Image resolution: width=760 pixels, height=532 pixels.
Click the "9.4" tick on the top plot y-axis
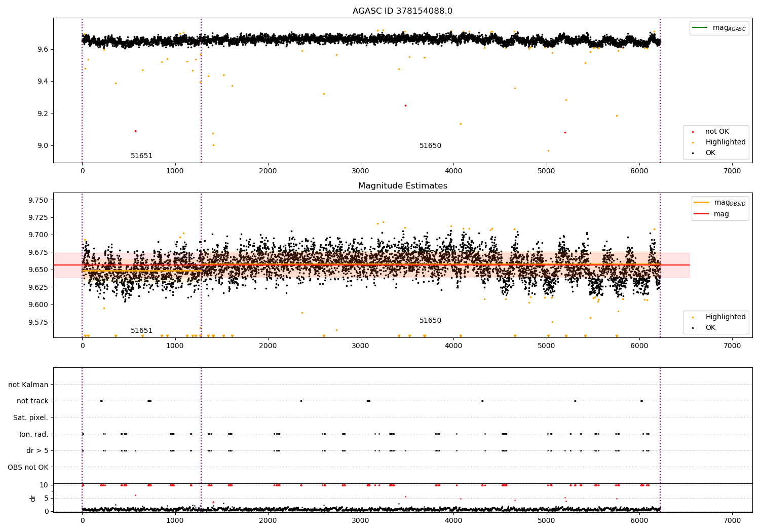pos(42,82)
